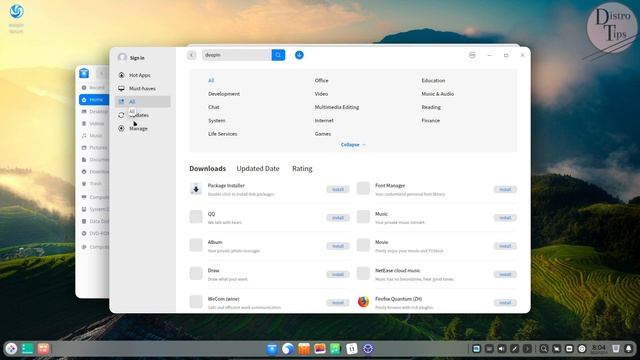Open the blue downloads manager icon
640x360 pixels.
[x=299, y=55]
